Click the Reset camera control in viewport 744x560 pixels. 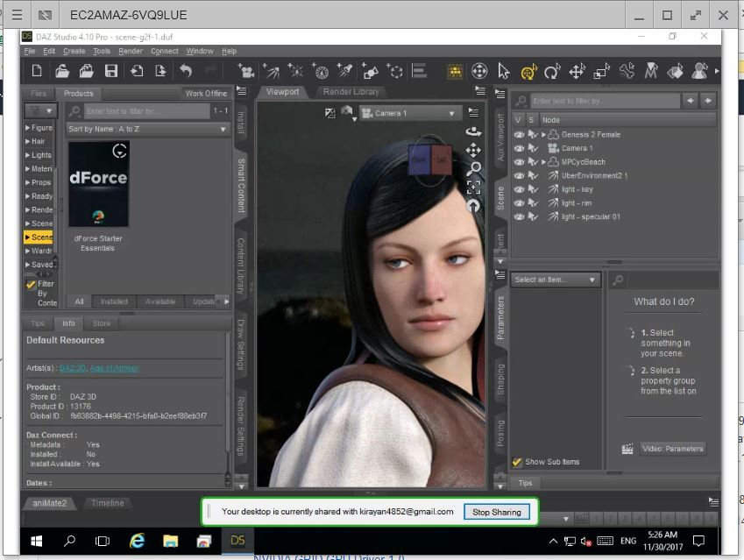coord(473,205)
